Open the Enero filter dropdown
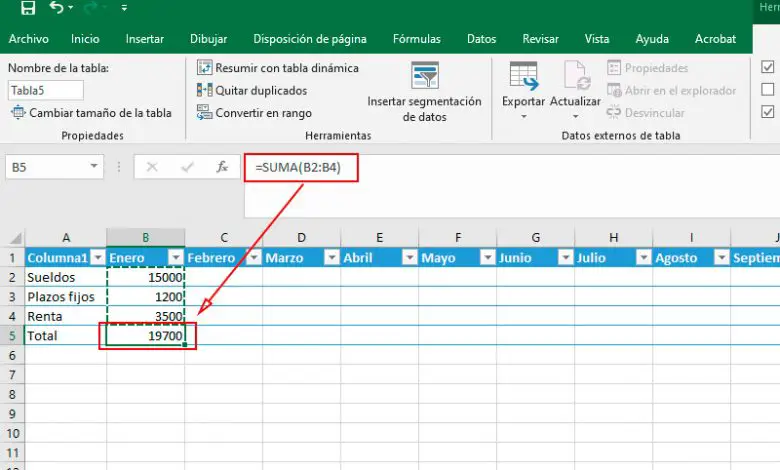The height and width of the screenshot is (470, 780). coord(176,257)
